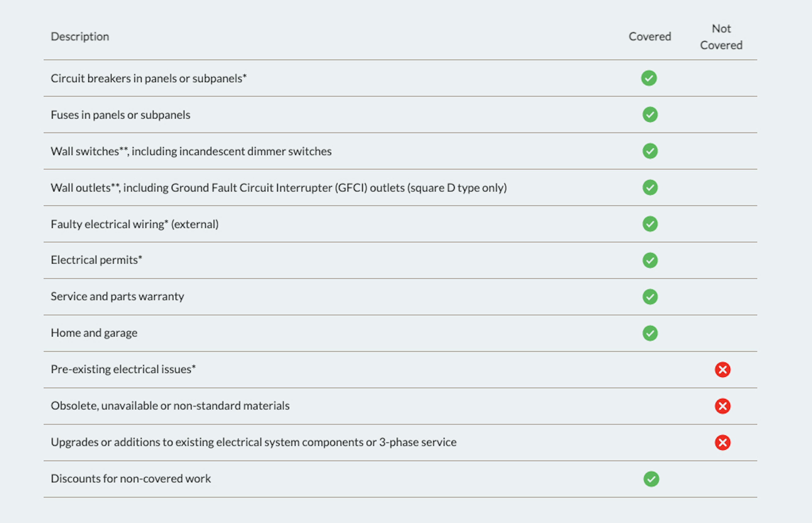The image size is (812, 523).
Task: Click Pre-existing electrical issues text
Action: 123,369
